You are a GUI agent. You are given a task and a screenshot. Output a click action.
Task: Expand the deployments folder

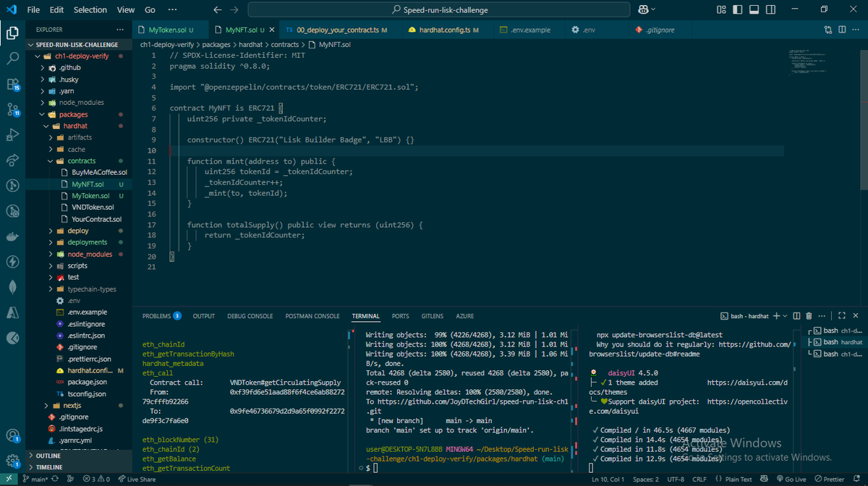click(x=87, y=242)
